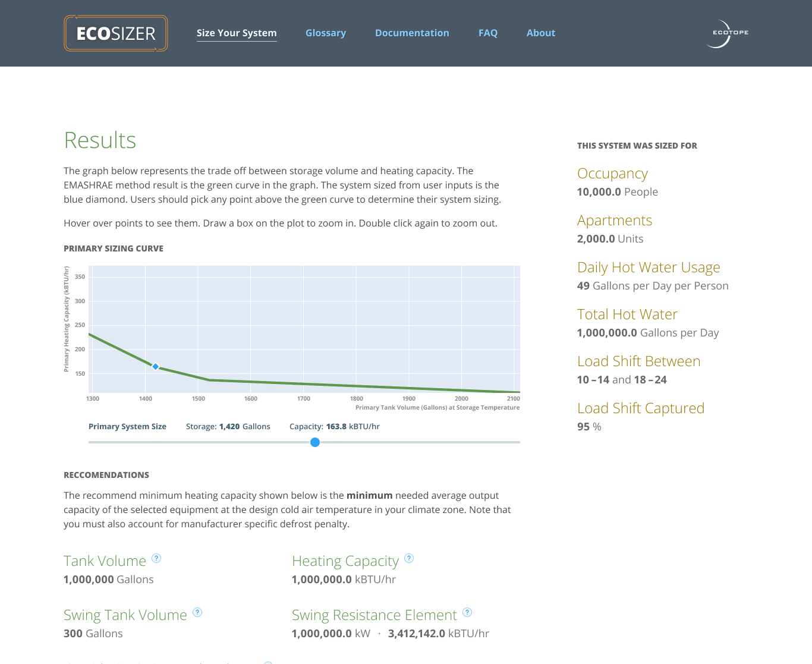Select the Size Your System nav item
The image size is (812, 664).
tap(237, 33)
